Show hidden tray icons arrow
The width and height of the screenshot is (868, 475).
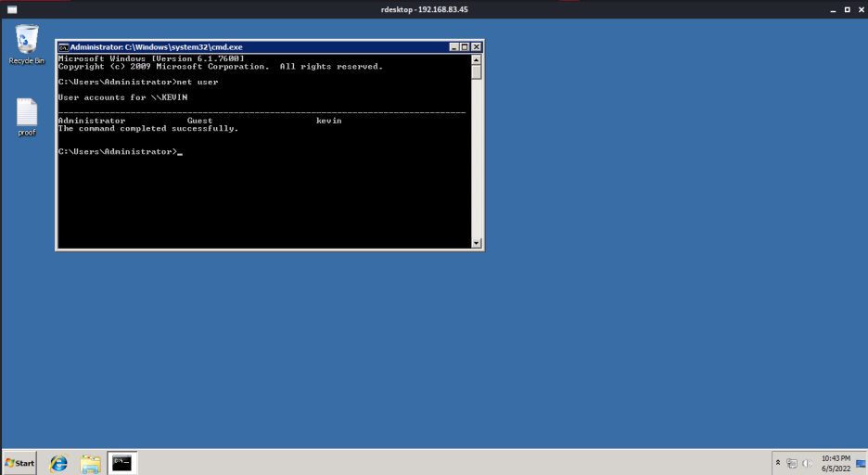click(x=778, y=463)
